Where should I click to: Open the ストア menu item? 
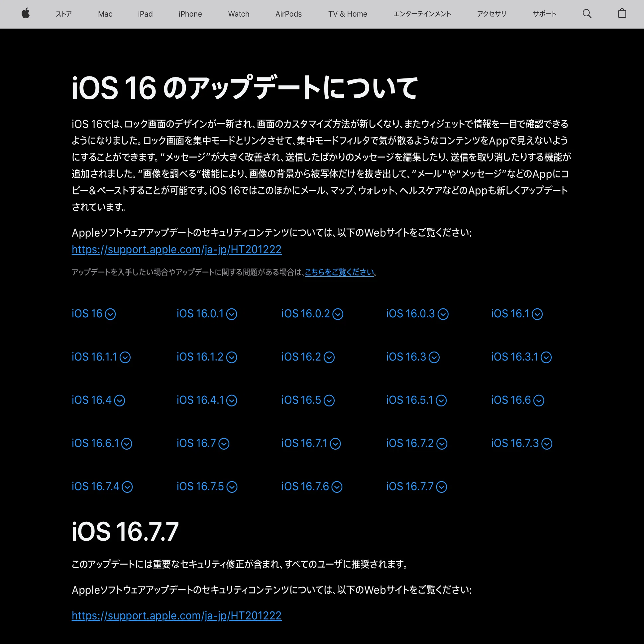[x=63, y=14]
